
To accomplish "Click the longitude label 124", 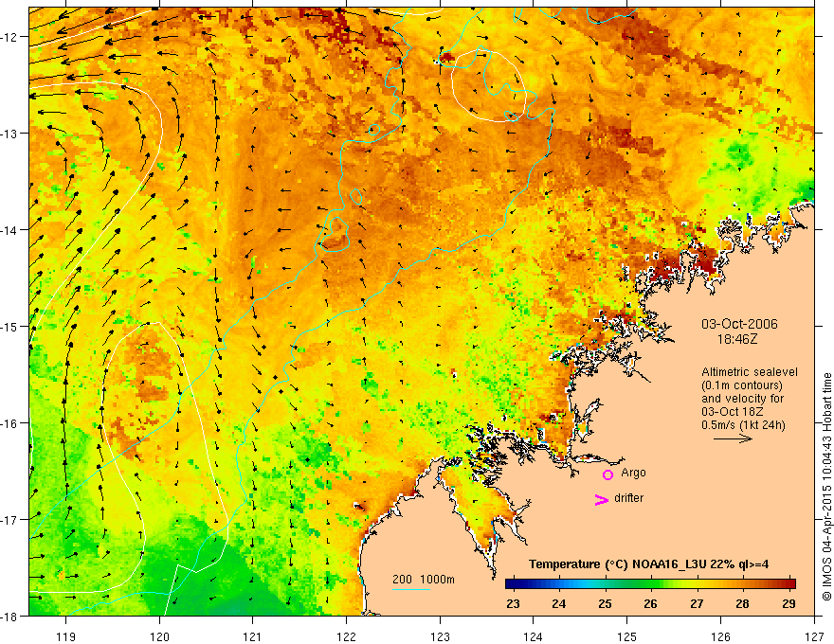I will (534, 636).
